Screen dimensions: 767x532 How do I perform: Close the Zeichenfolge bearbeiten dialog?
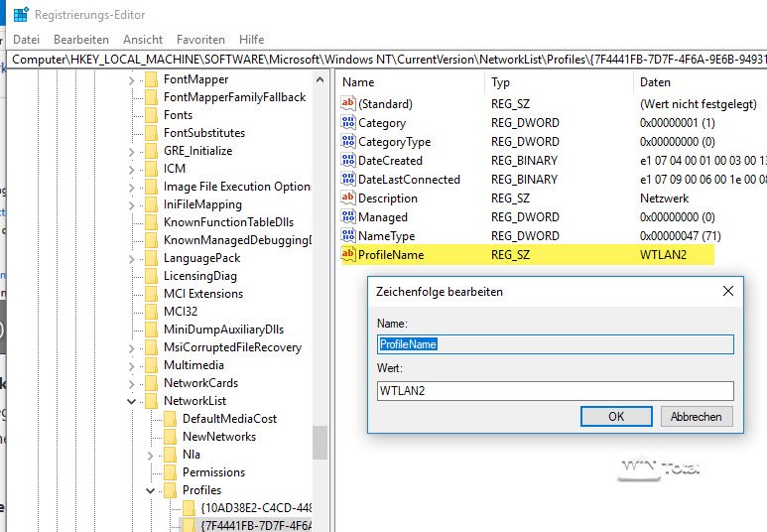[728, 291]
